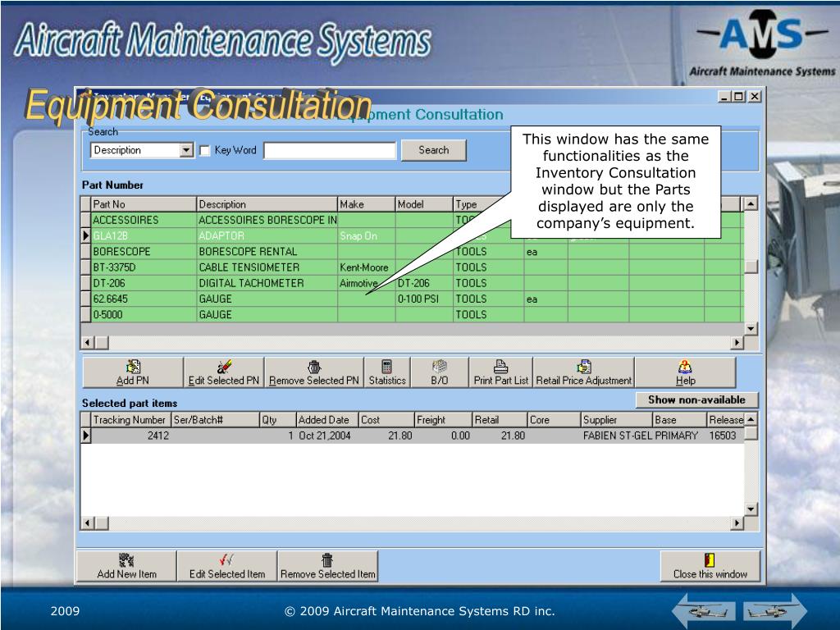
Task: Click left arrow of Part Number horizontal scrollbar
Action: click(x=87, y=342)
